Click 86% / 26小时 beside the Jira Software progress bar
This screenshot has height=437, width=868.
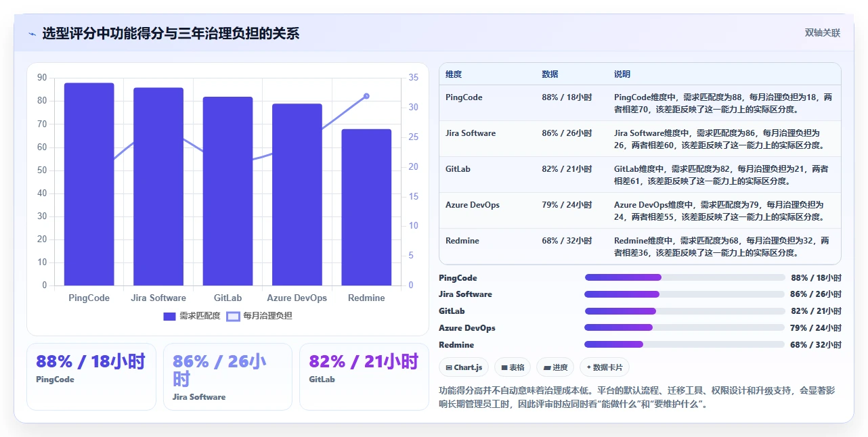tap(816, 294)
